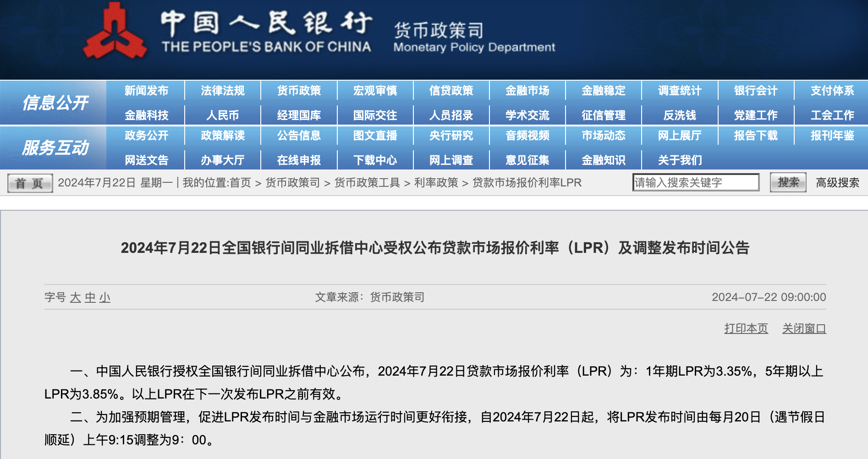Image resolution: width=868 pixels, height=459 pixels.
Task: Click the date text 2024年7月22日 星期一
Action: point(115,183)
